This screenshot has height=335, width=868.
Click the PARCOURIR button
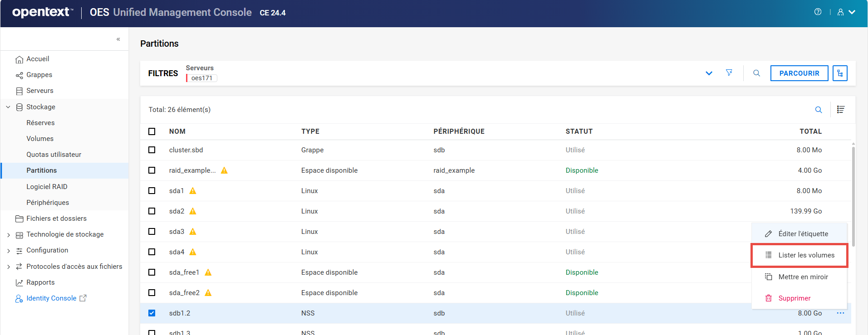click(x=799, y=73)
